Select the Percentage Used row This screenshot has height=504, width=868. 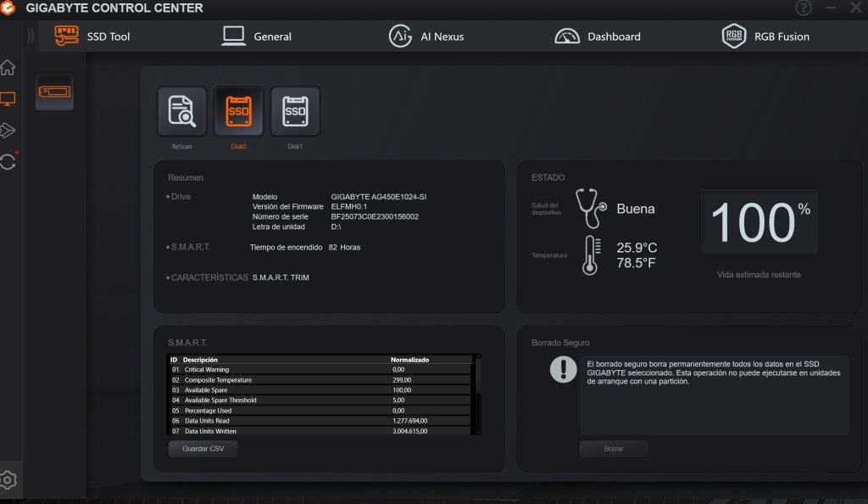[x=320, y=411]
